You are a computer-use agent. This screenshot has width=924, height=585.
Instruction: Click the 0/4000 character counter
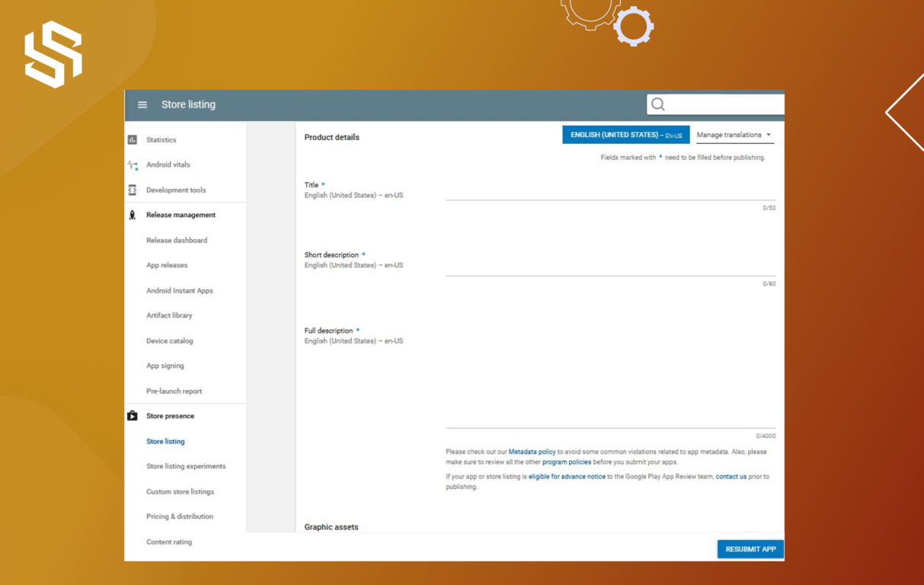[x=766, y=436]
